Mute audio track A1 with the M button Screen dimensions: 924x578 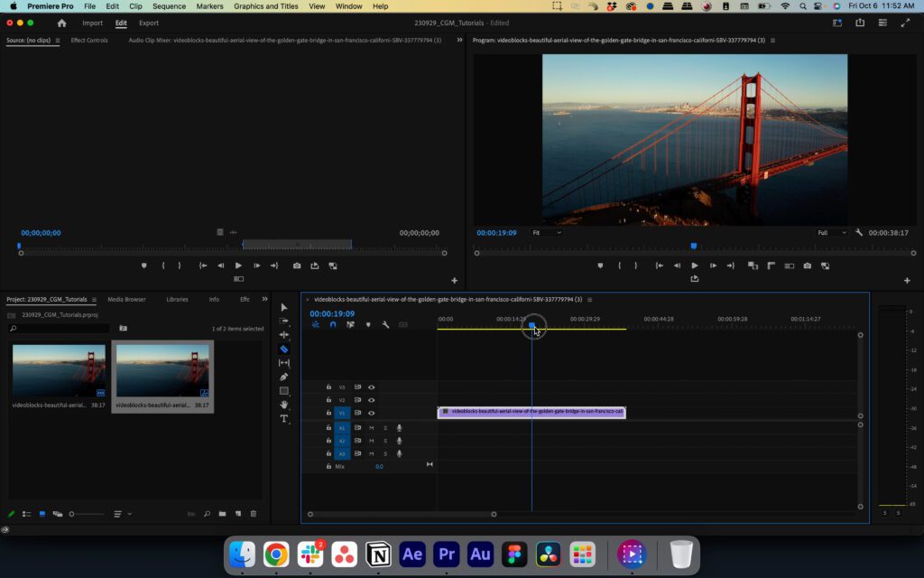tap(371, 428)
